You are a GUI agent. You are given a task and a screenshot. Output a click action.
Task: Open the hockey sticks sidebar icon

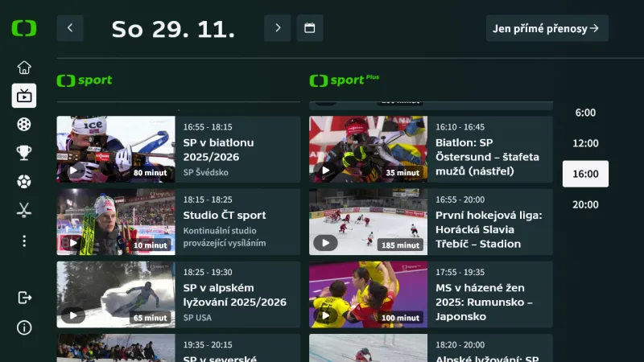(x=24, y=210)
